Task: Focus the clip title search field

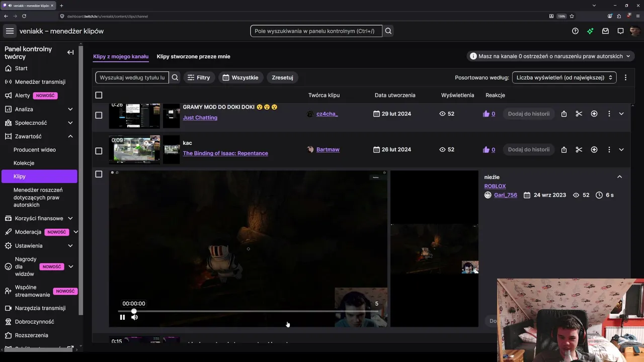Action: coord(132,77)
